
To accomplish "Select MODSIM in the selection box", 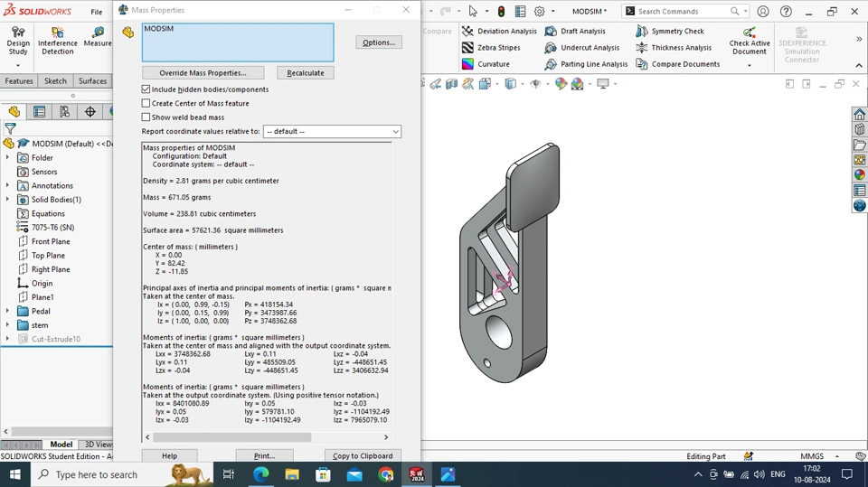I will [159, 29].
